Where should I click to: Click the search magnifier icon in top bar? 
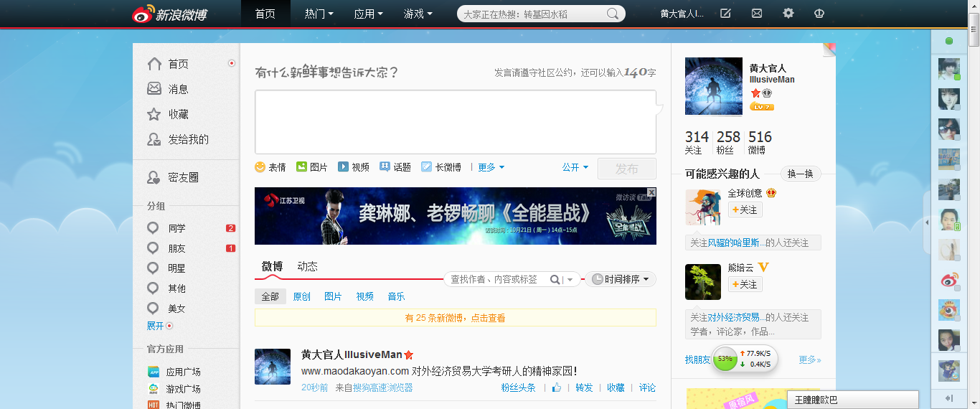tap(613, 14)
